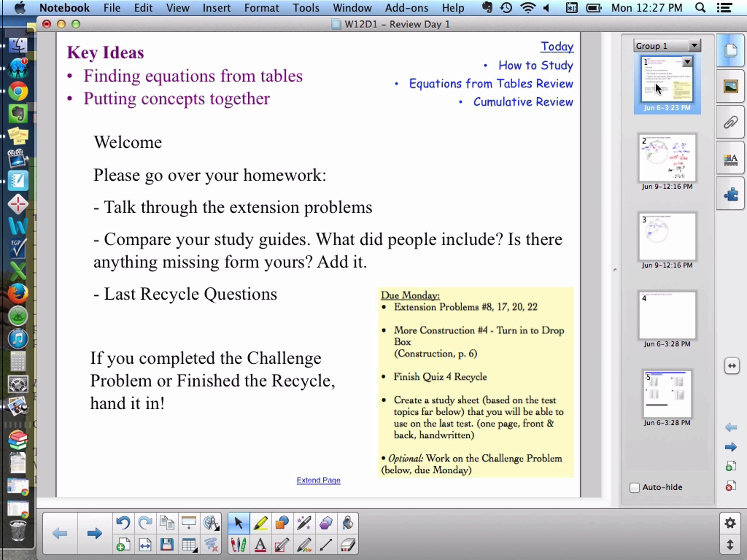Go to next page with toolbar arrow
Image resolution: width=747 pixels, height=560 pixels.
(x=94, y=534)
